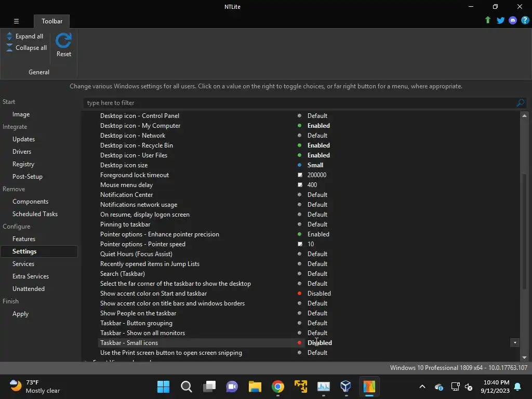
Task: Open dropdown arrow for Taskbar - Small icons
Action: coord(515,343)
